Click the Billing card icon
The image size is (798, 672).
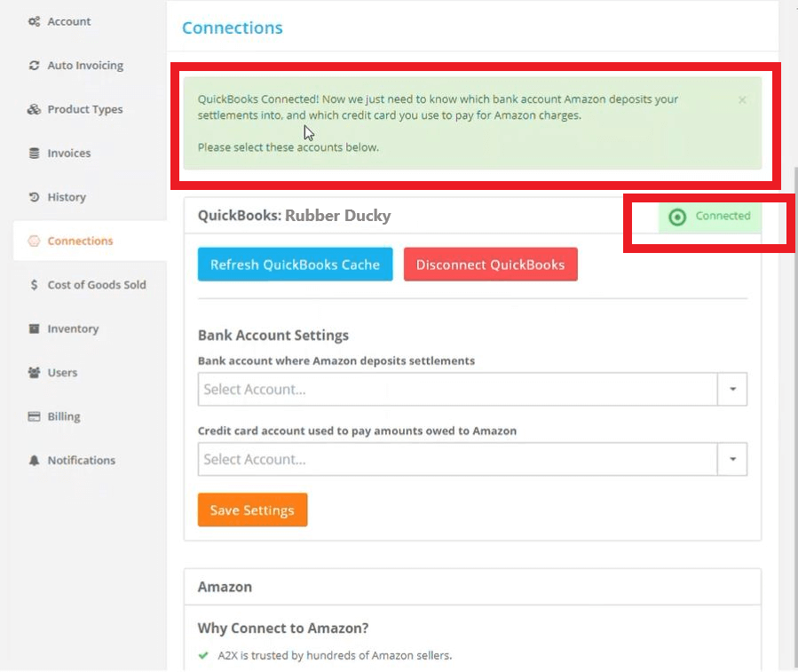tap(34, 416)
